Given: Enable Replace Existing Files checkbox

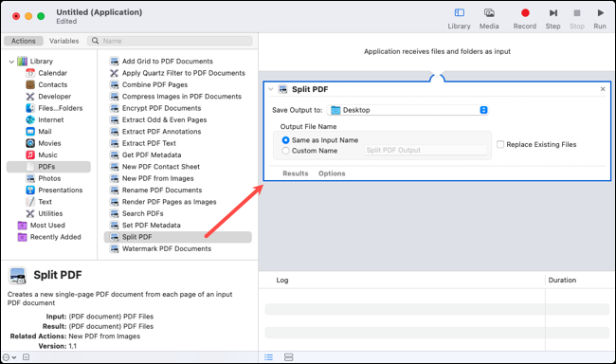Looking at the screenshot, I should [x=500, y=144].
